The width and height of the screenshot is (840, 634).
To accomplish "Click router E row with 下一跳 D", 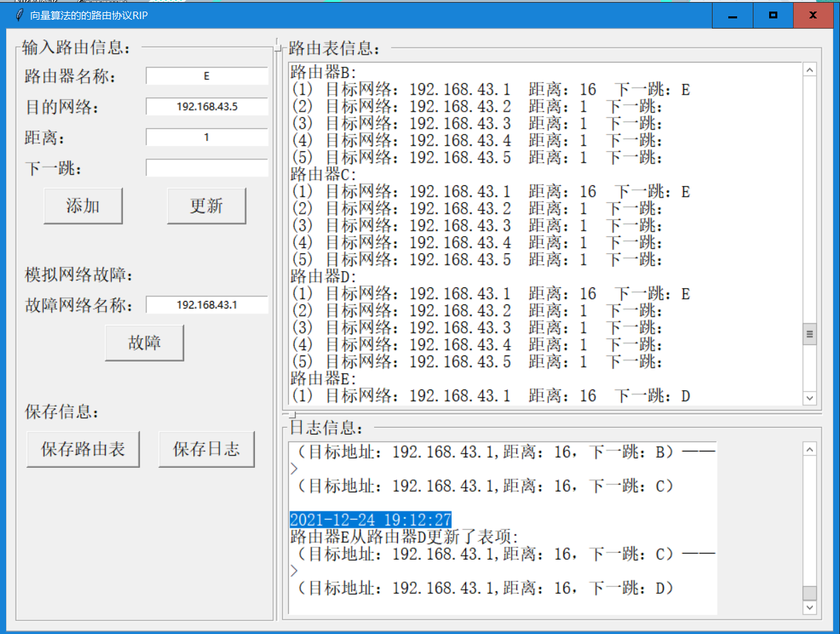I will pyautogui.click(x=491, y=396).
